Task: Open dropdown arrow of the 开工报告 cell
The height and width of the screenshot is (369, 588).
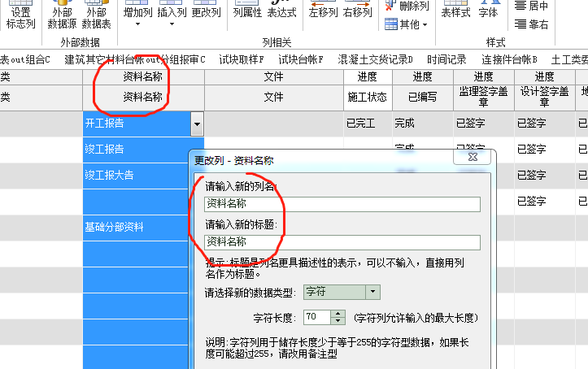Action: tap(196, 124)
